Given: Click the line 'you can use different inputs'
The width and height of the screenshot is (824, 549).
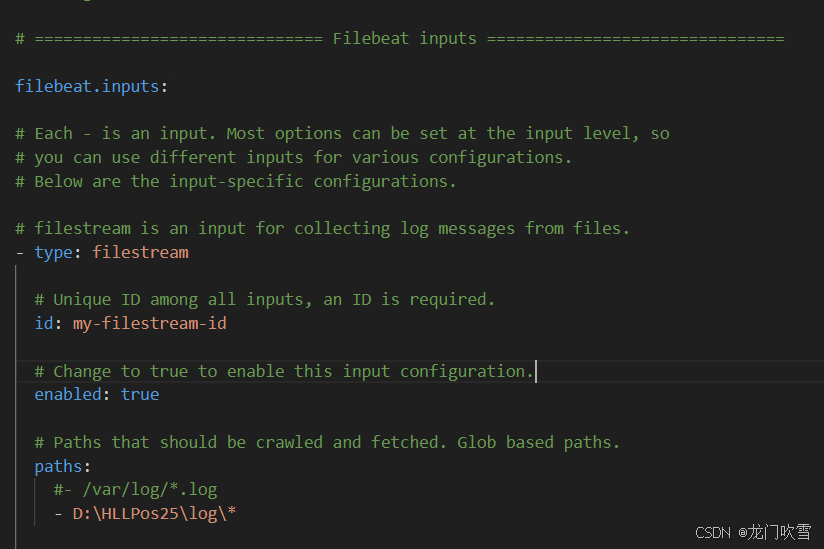Looking at the screenshot, I should point(293,158).
